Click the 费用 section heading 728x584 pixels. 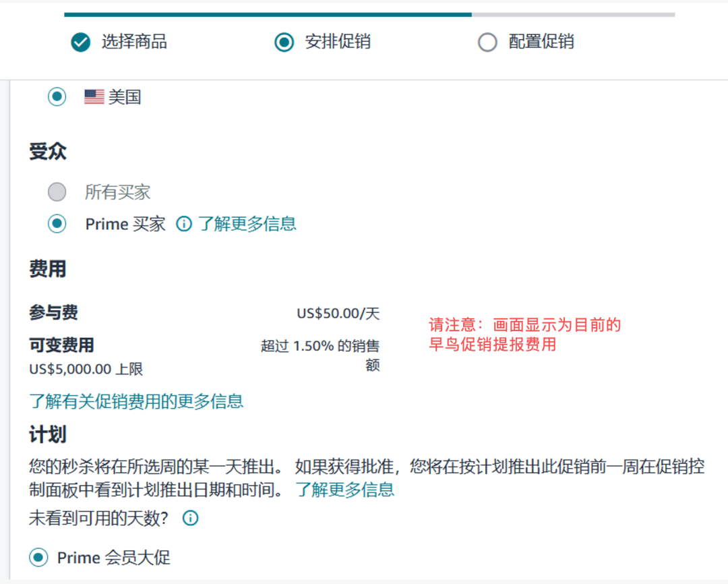click(x=48, y=269)
